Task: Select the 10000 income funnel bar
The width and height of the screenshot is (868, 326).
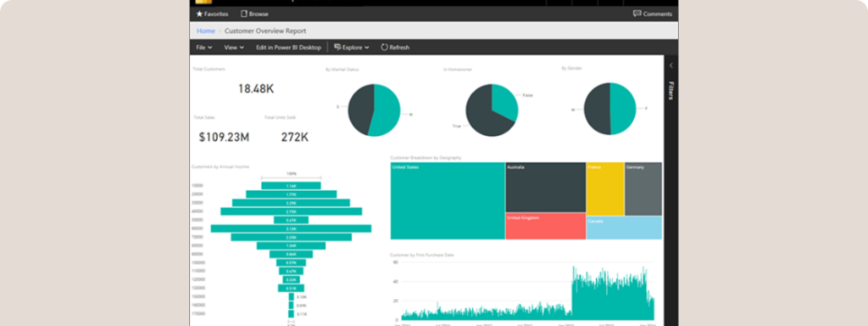Action: pyautogui.click(x=292, y=186)
